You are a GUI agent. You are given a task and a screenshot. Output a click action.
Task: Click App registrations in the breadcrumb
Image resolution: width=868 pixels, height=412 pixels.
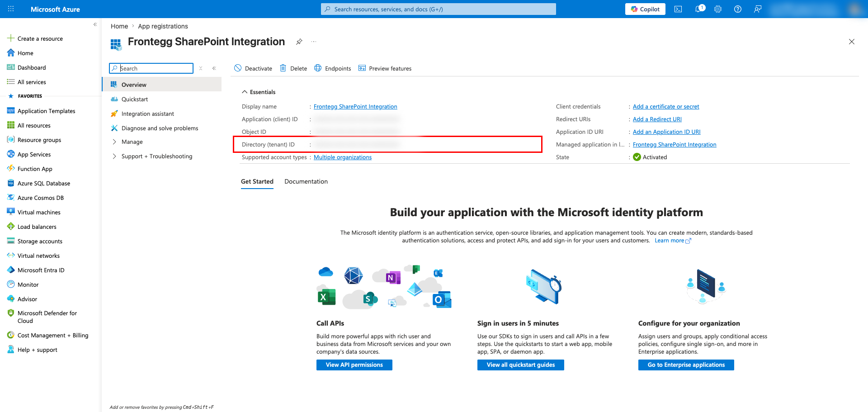point(163,26)
